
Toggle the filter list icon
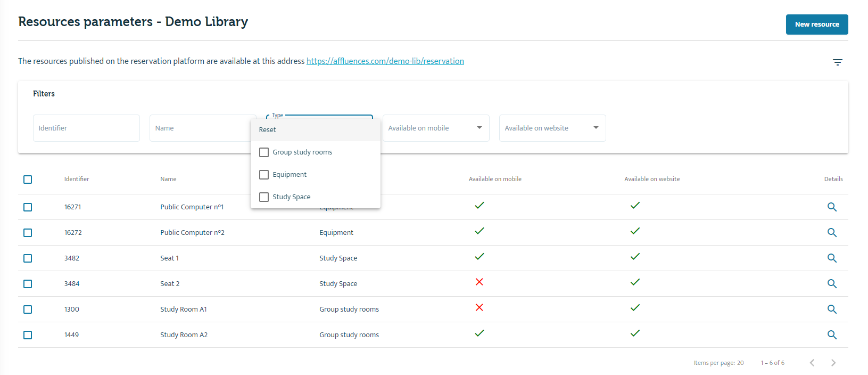coord(837,62)
